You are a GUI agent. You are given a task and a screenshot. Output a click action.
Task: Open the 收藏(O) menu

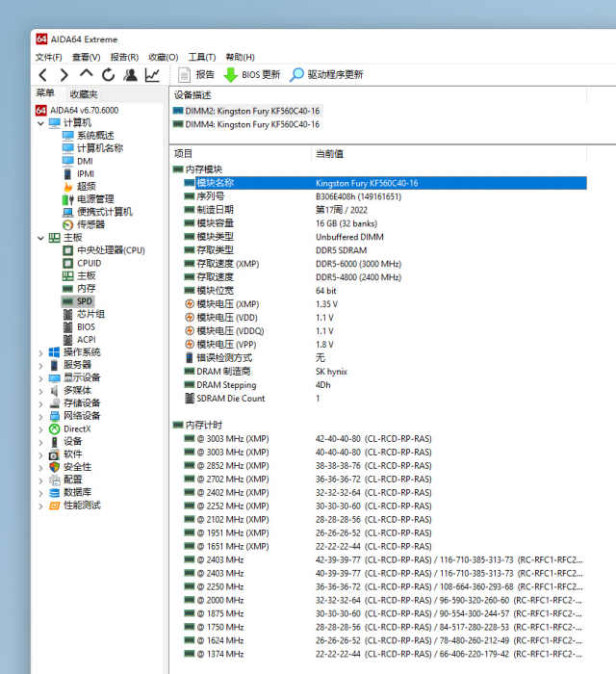(x=164, y=57)
